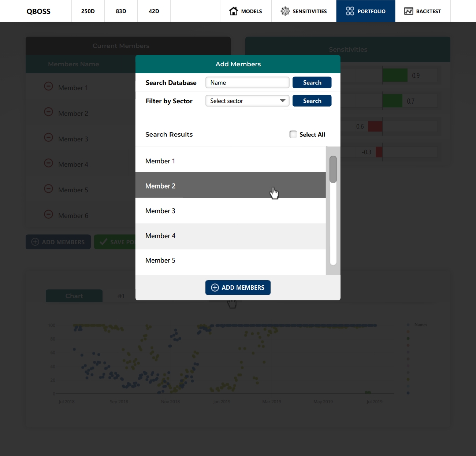This screenshot has height=456, width=476.
Task: Click the QBOSS logo
Action: click(38, 11)
